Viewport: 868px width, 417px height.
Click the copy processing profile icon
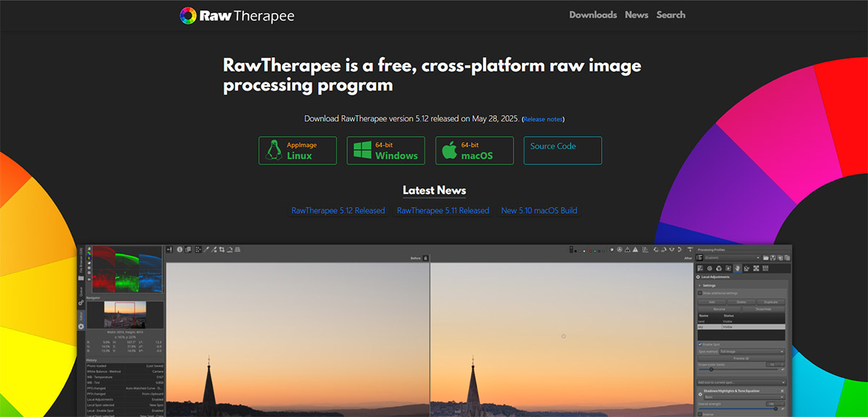pos(780,258)
